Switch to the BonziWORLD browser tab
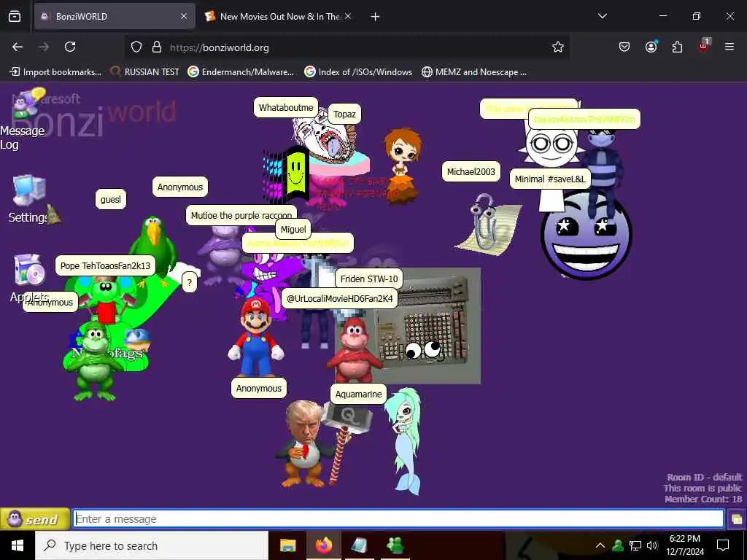 [115, 16]
